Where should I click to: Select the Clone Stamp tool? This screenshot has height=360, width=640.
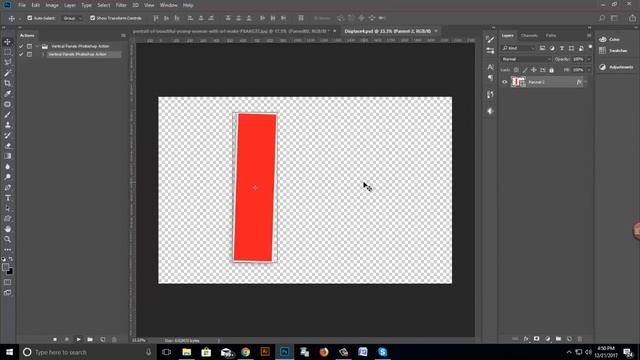[7, 125]
